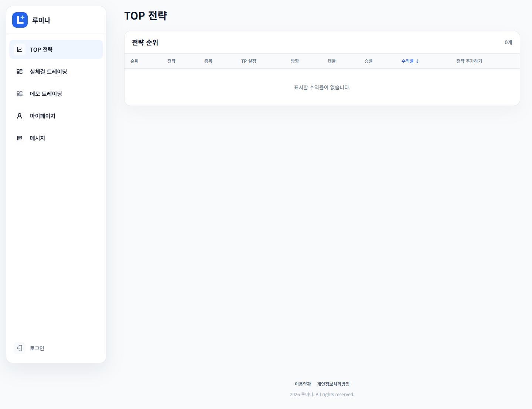Click the 전략 추가하기 column header
Image resolution: width=532 pixels, height=409 pixels.
tap(469, 61)
